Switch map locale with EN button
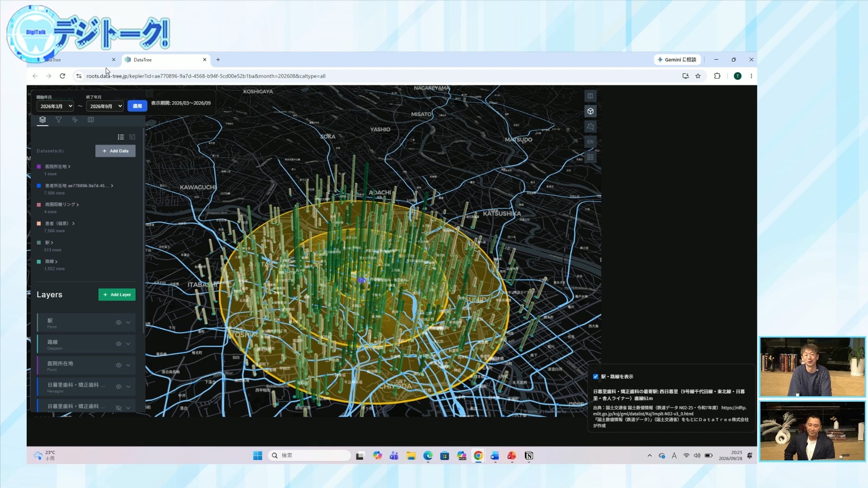868x488 pixels. pos(590,142)
